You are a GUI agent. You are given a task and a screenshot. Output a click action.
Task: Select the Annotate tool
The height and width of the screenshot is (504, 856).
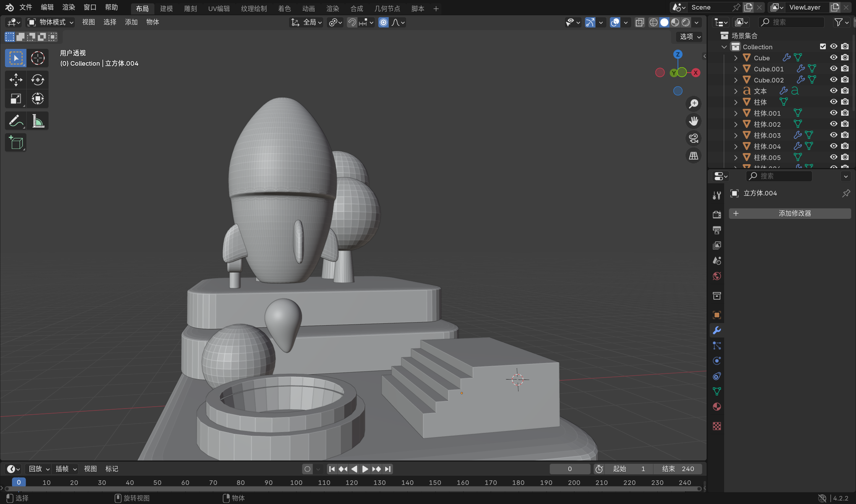point(16,121)
